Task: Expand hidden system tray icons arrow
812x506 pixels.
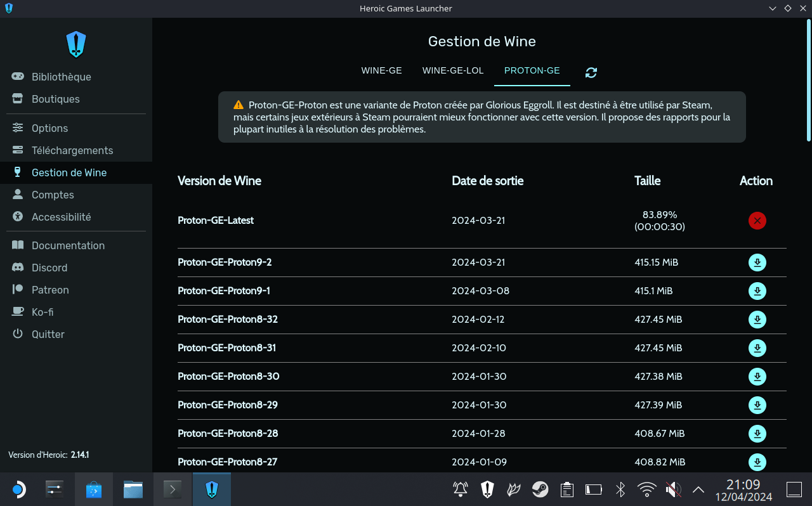Action: [698, 489]
